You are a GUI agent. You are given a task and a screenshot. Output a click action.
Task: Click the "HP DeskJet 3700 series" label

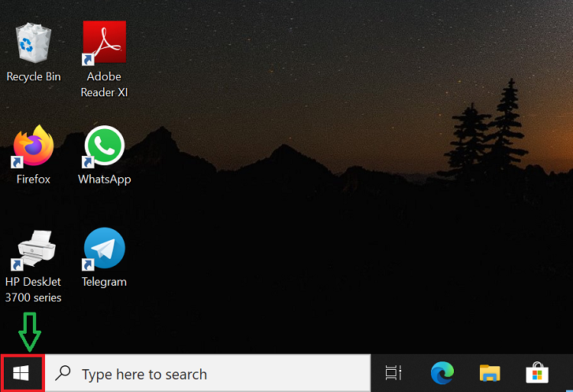coord(33,290)
